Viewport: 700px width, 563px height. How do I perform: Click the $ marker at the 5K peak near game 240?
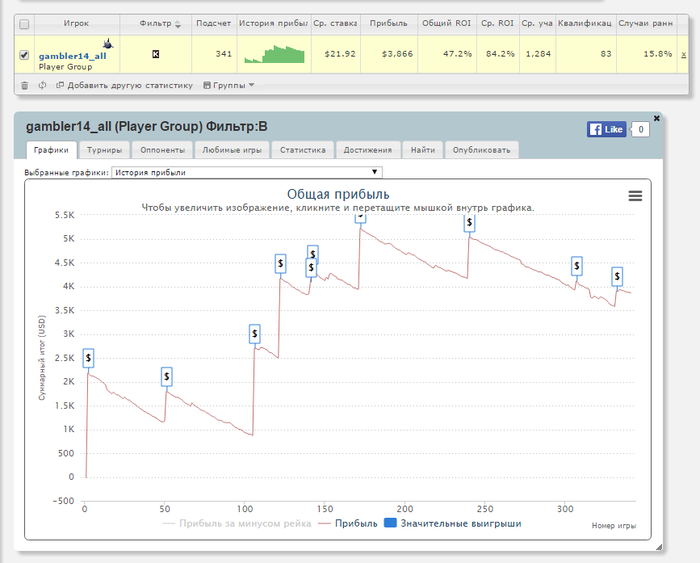[x=469, y=222]
